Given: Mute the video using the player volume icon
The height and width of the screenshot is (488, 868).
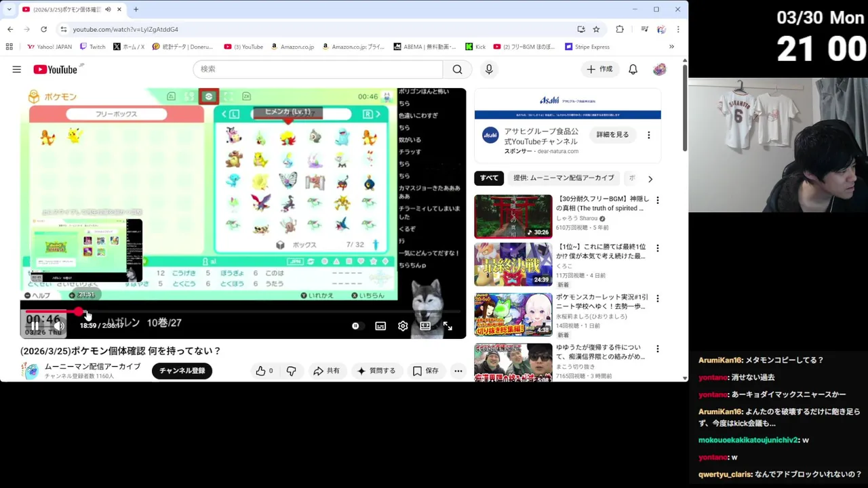Looking at the screenshot, I should tap(59, 326).
